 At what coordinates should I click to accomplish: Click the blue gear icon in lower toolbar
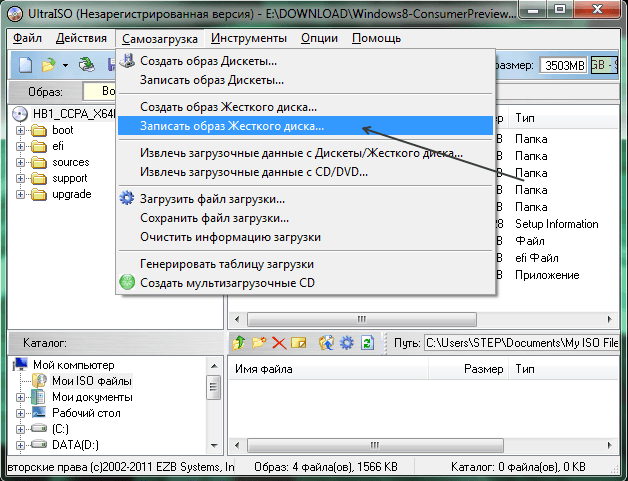pyautogui.click(x=347, y=343)
